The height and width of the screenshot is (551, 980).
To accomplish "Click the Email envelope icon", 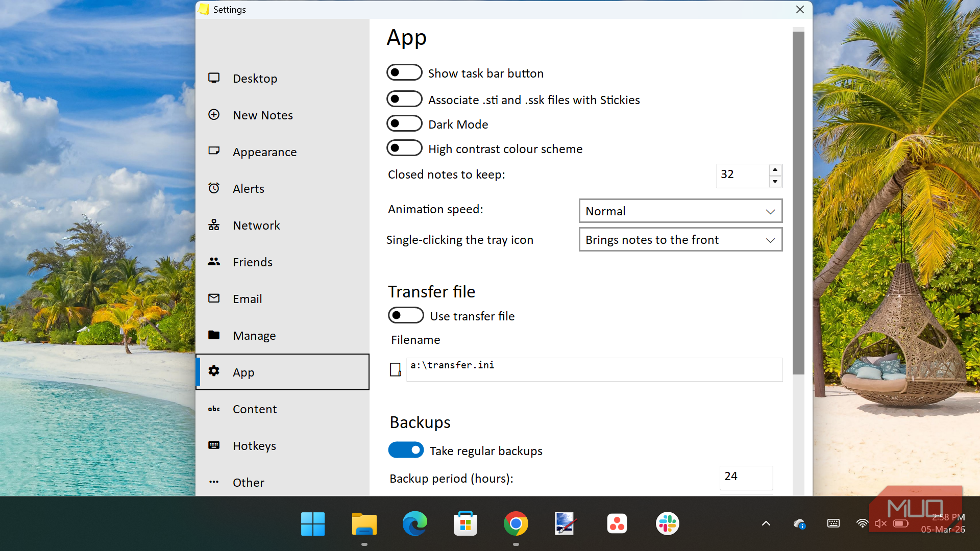I will click(x=214, y=298).
